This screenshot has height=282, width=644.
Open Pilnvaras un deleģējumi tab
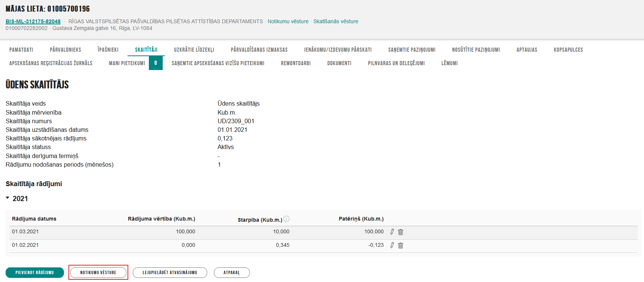tap(396, 63)
